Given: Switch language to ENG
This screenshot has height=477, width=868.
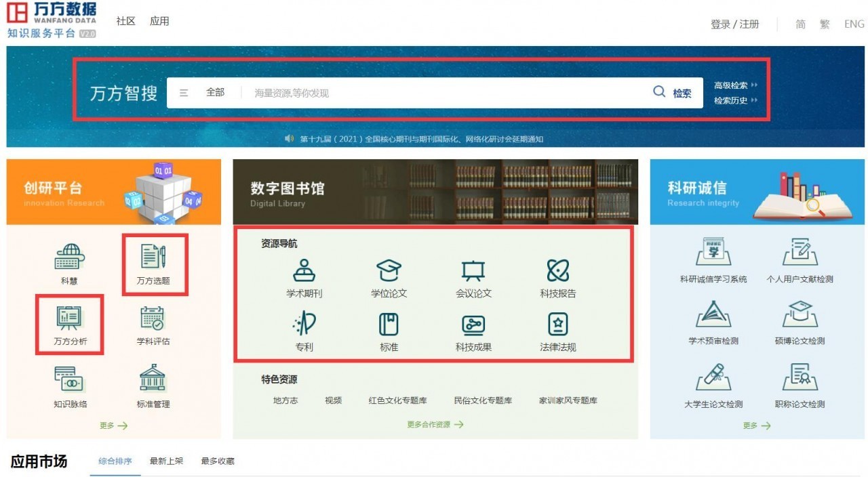Looking at the screenshot, I should (854, 24).
